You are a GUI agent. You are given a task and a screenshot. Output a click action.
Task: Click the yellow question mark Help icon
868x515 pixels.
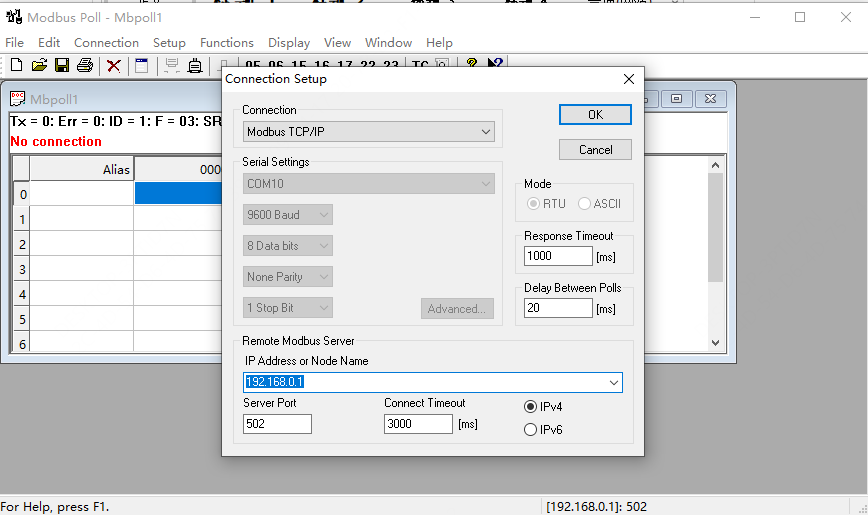tap(472, 63)
